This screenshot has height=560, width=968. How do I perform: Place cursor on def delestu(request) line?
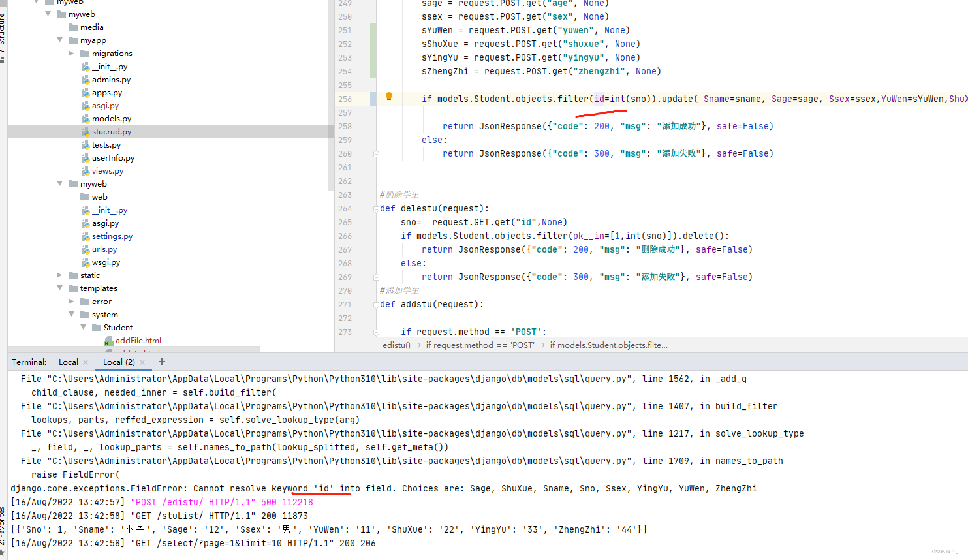pyautogui.click(x=434, y=208)
